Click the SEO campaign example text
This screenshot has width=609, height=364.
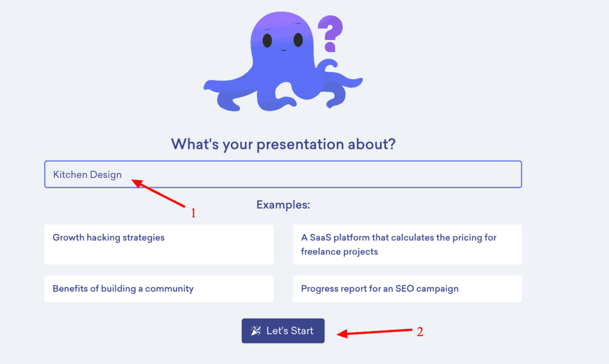(380, 289)
